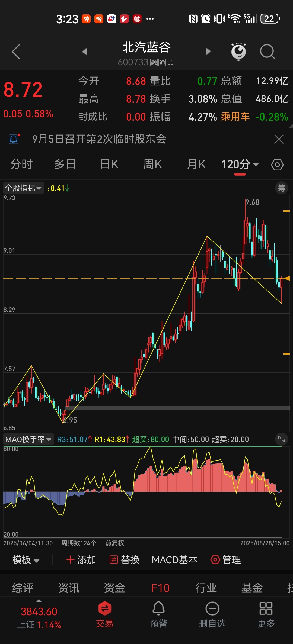293x644 pixels.
Task: Tap the 总额 12.99亿 value
Action: [x=272, y=81]
